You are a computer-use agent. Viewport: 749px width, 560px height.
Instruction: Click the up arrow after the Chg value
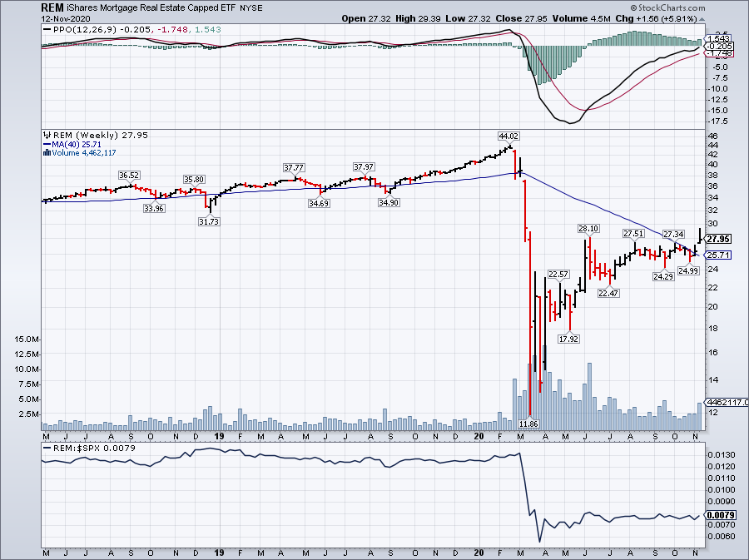[702, 19]
